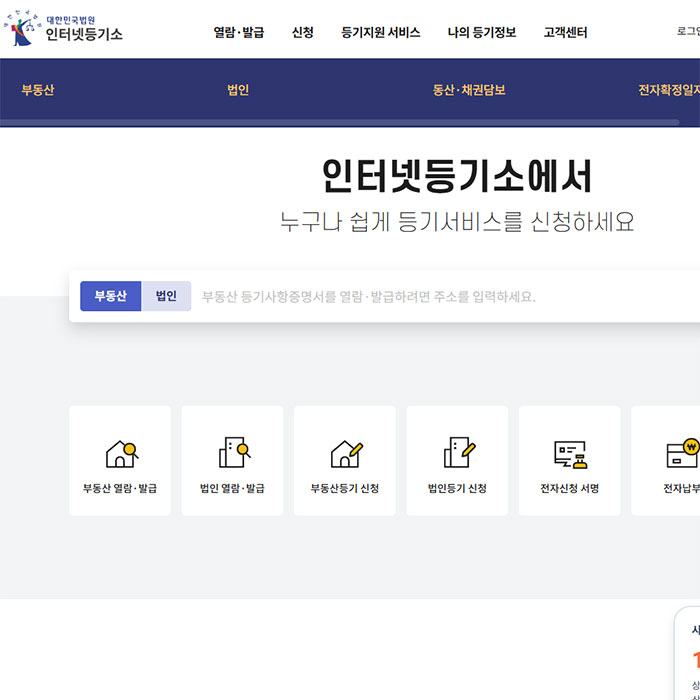This screenshot has height=700, width=700.
Task: Click the 부동산 열람·발급 house search icon
Action: 121,454
